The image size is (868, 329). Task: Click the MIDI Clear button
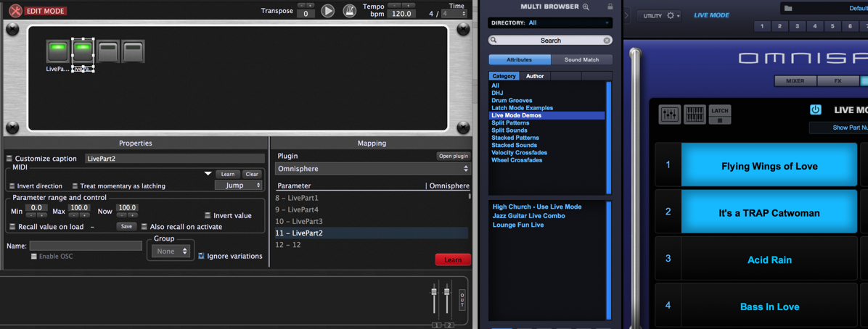pos(251,174)
